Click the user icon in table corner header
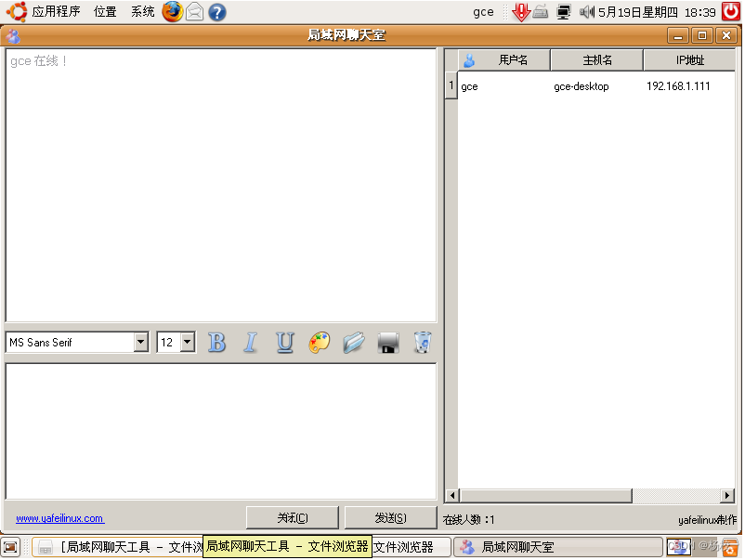 point(469,60)
